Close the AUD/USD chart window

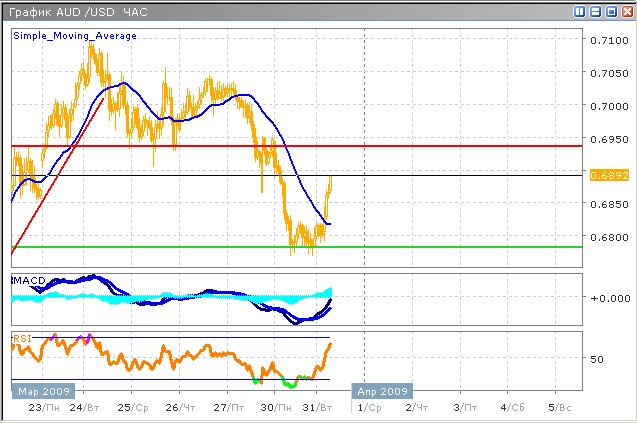click(x=625, y=12)
